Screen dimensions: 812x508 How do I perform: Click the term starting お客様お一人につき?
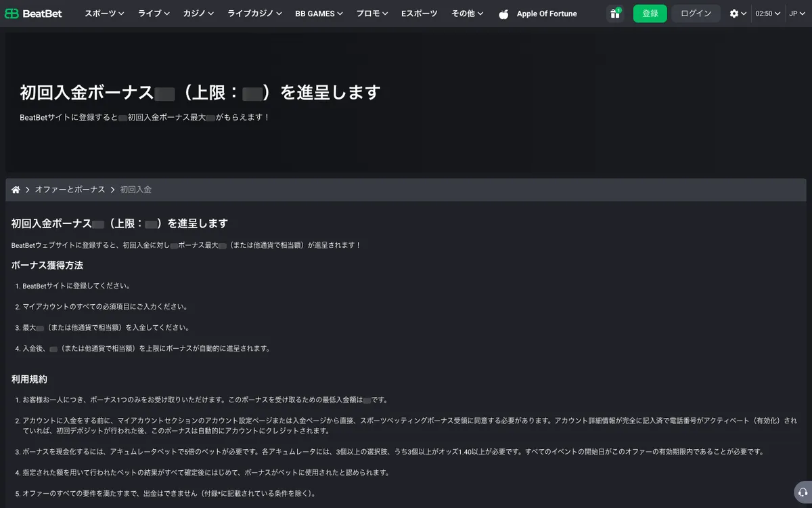pyautogui.click(x=205, y=400)
